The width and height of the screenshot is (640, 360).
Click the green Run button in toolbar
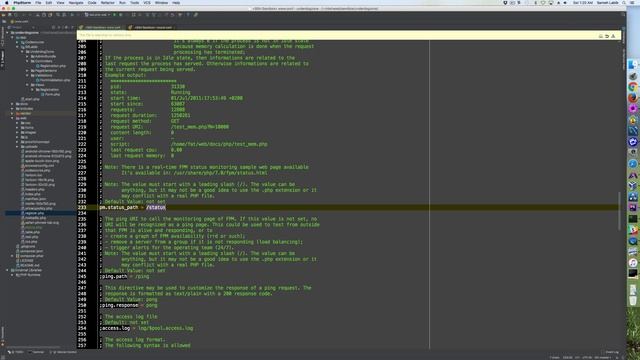tap(114, 15)
